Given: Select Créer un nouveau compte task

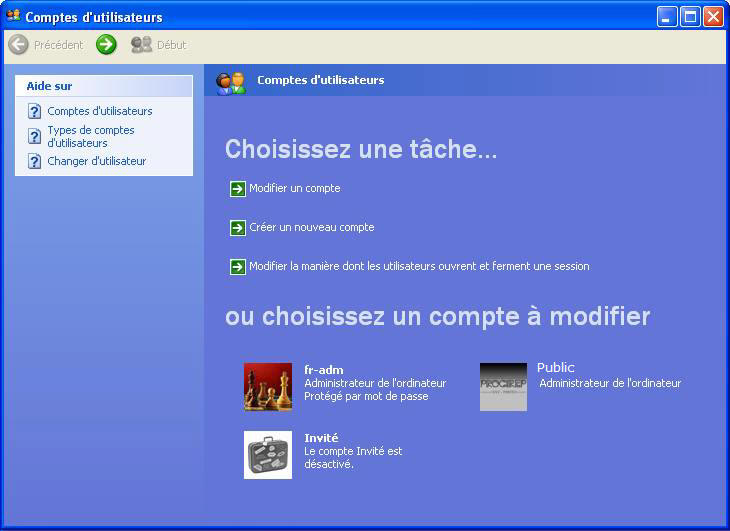Looking at the screenshot, I should coord(312,227).
